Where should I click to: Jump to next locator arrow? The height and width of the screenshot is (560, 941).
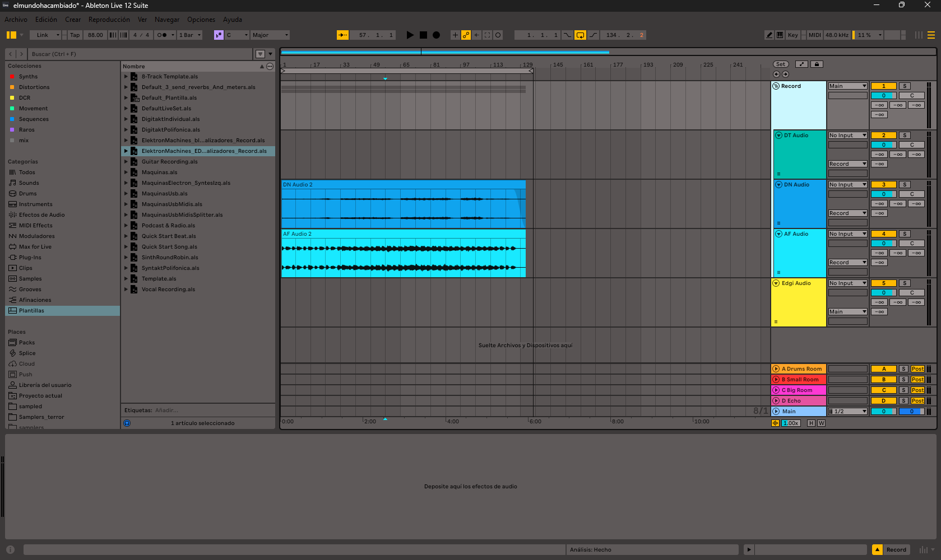pyautogui.click(x=785, y=74)
